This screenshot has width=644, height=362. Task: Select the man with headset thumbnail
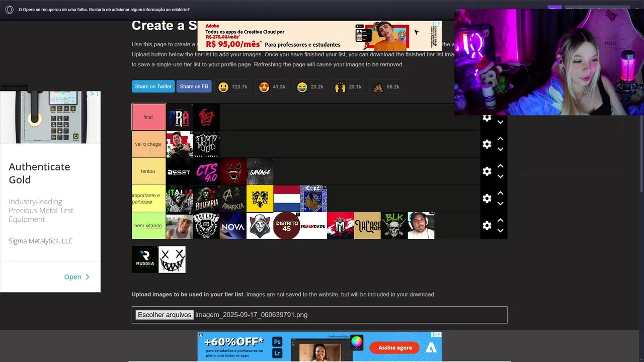pos(421,226)
